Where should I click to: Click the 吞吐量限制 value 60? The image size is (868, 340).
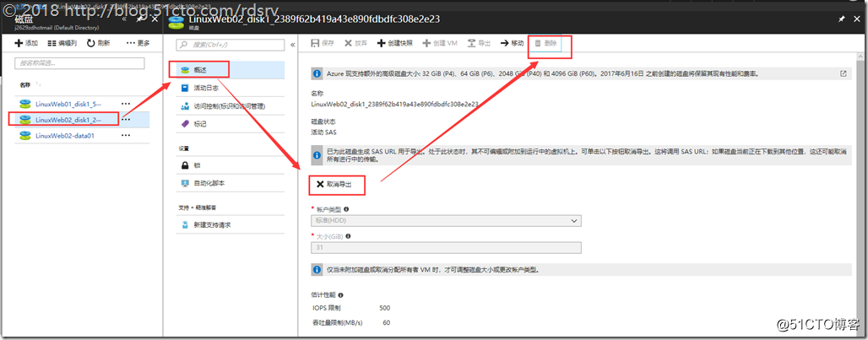tap(387, 322)
